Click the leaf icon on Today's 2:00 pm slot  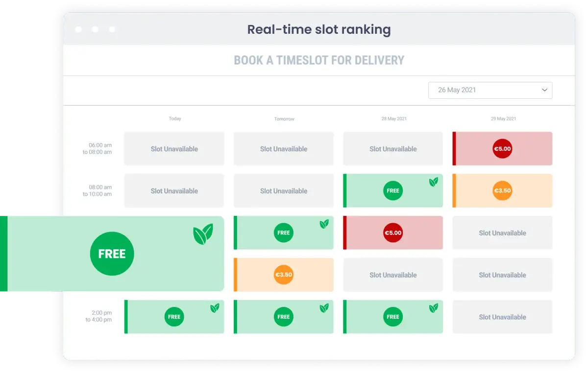tap(215, 308)
